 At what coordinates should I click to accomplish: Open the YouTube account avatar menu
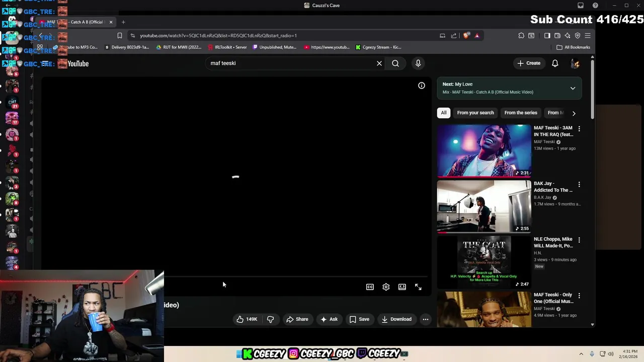click(575, 63)
